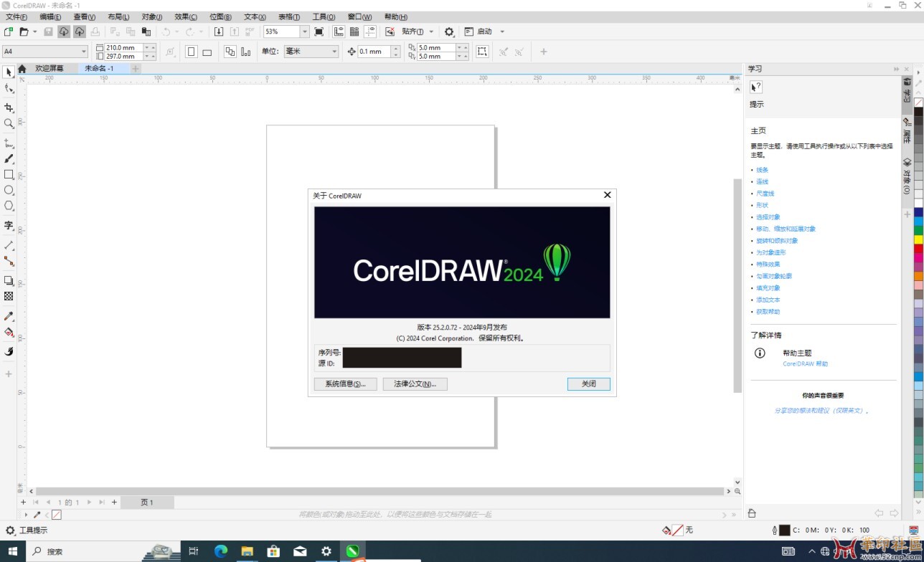This screenshot has height=562, width=924.
Task: Click the 关闭 button in About dialog
Action: (588, 384)
